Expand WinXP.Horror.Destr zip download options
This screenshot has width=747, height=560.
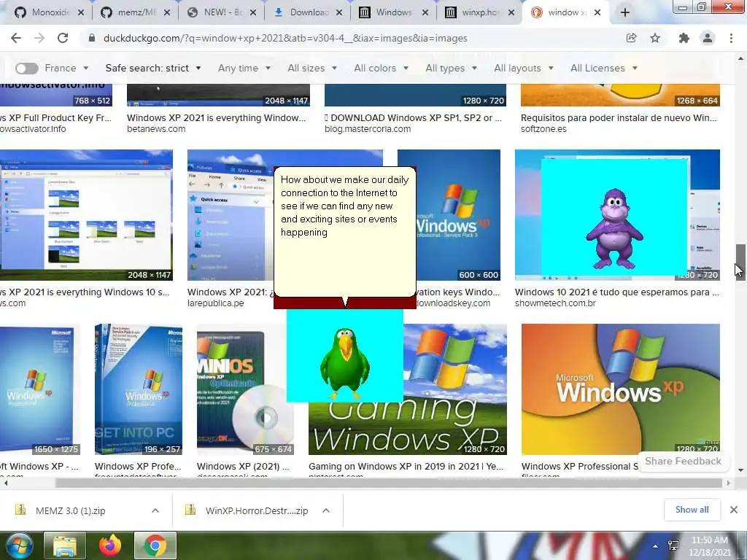(326, 510)
